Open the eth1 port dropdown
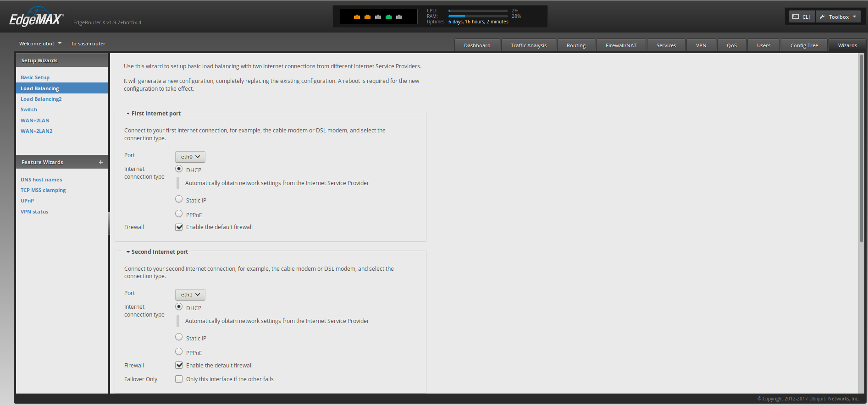Screen dimensions: 868x405 pyautogui.click(x=190, y=295)
